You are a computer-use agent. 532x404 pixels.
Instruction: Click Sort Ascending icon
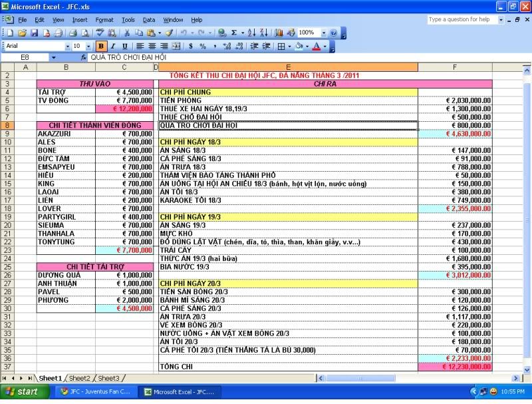pyautogui.click(x=252, y=33)
